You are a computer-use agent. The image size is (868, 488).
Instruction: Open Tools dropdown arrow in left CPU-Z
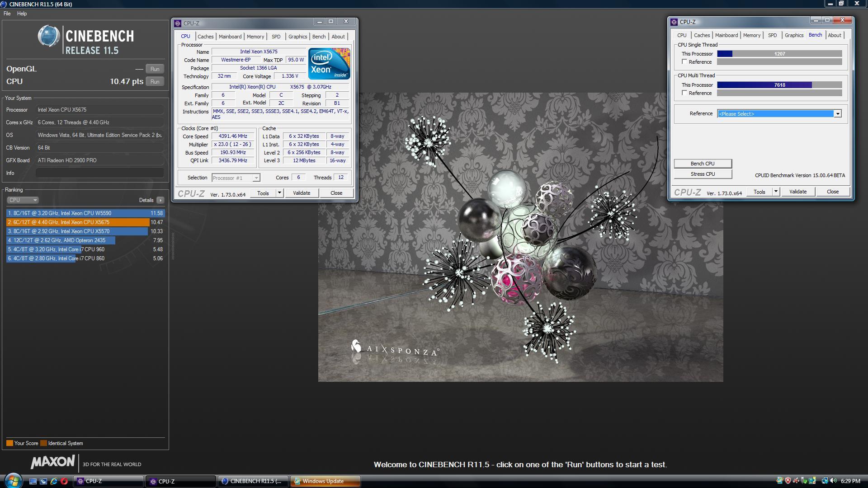pos(279,193)
